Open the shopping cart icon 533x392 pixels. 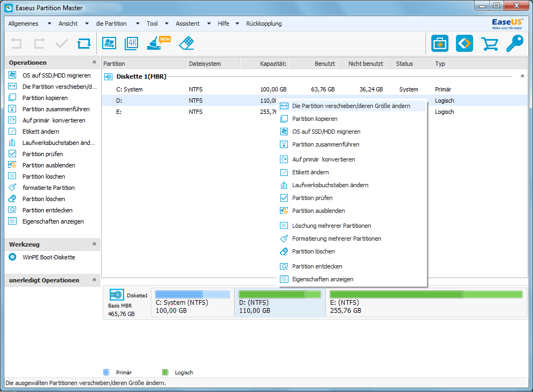point(490,44)
